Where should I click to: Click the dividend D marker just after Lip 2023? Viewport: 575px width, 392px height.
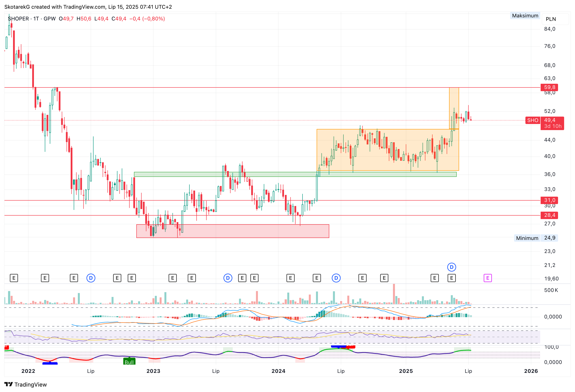[228, 278]
